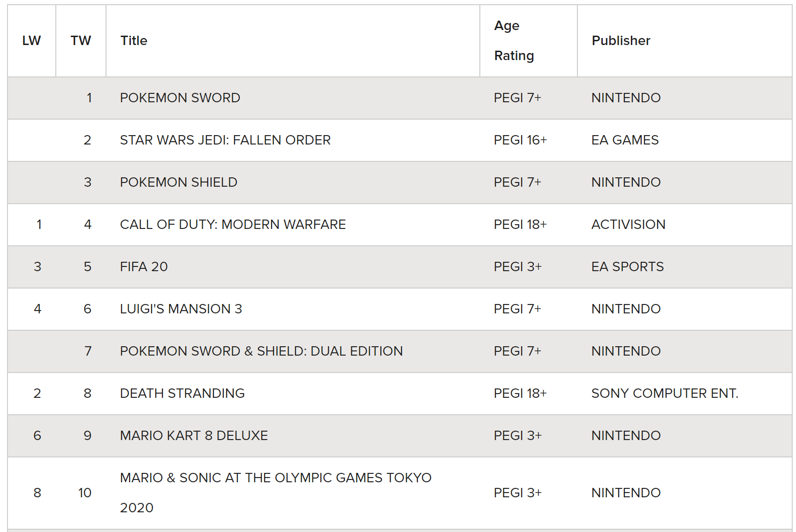Select the POKEMON SHIELD title cell
The image size is (796, 532).
click(x=179, y=182)
